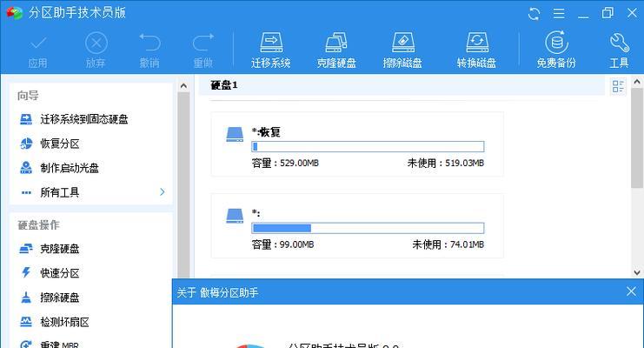Click the 迁移系统到固态硬盘 sidebar icon
Viewport: 644px width, 348px height.
pos(26,119)
